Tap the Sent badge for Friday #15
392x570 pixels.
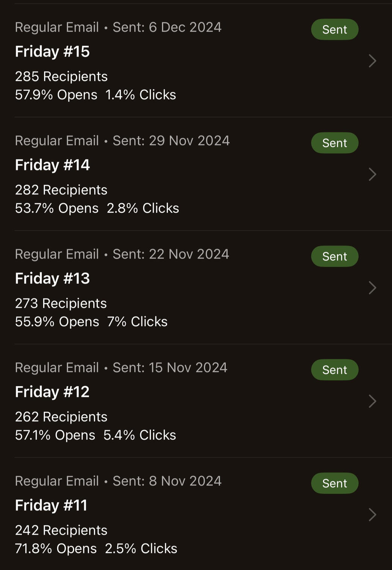point(334,29)
